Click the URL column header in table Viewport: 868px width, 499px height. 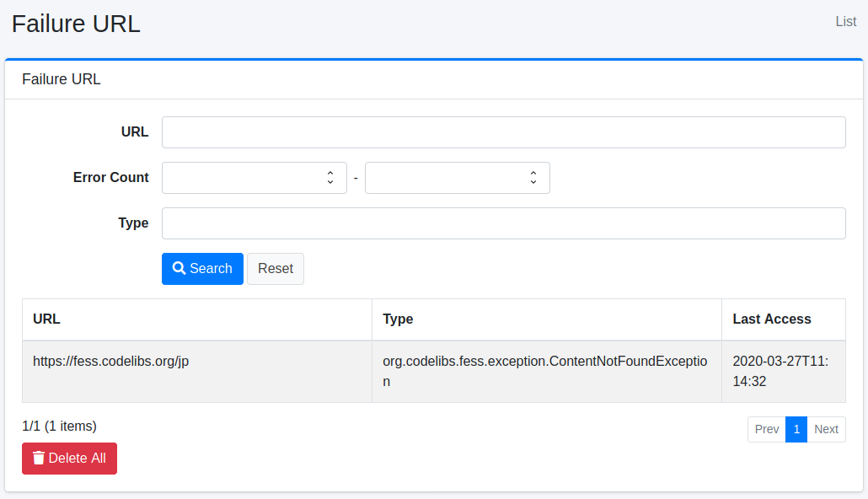[x=46, y=319]
